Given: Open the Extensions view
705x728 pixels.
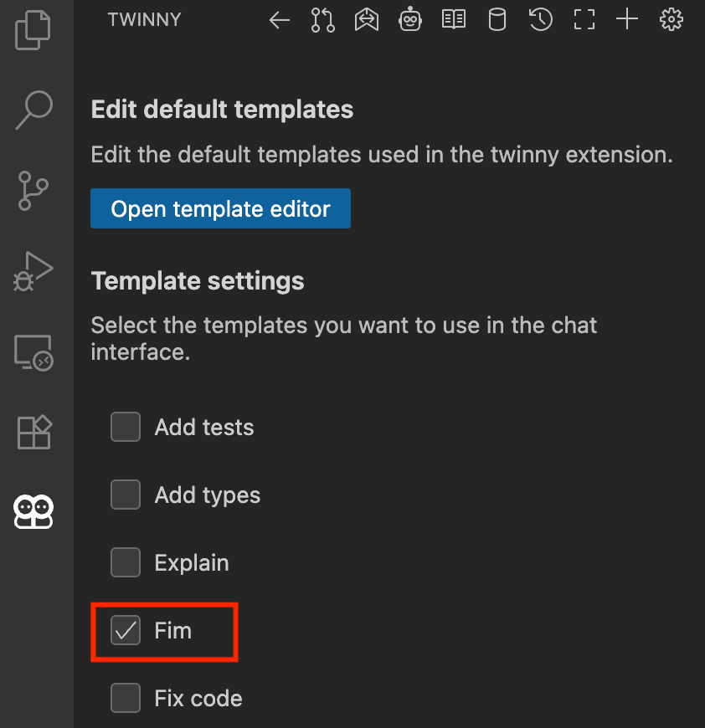Looking at the screenshot, I should coord(33,433).
